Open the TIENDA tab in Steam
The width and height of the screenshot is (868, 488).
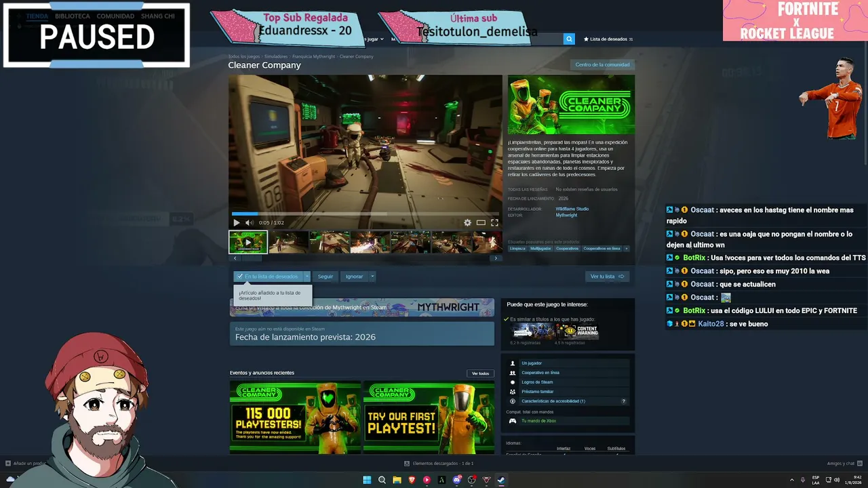pos(37,16)
